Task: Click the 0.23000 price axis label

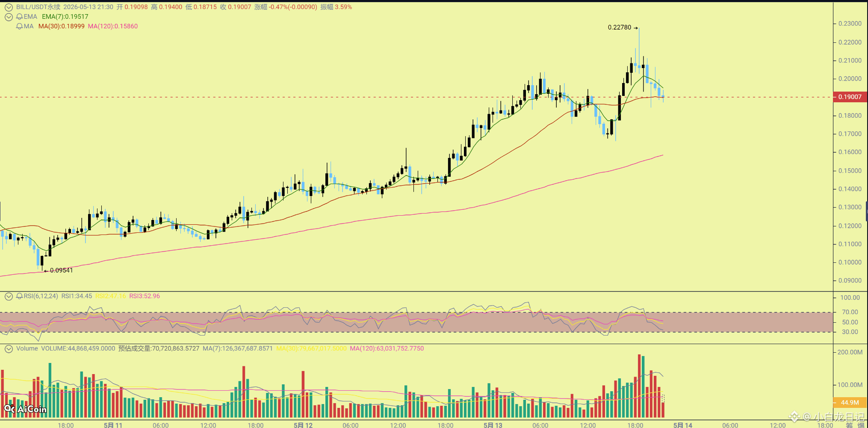Action: click(850, 24)
